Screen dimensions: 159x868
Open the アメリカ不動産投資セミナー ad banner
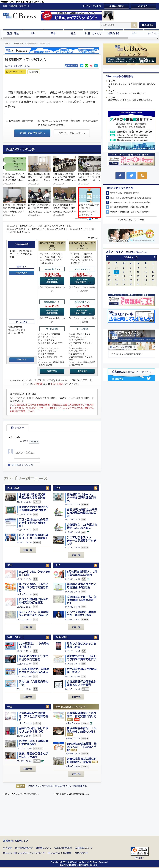[x=131, y=130]
